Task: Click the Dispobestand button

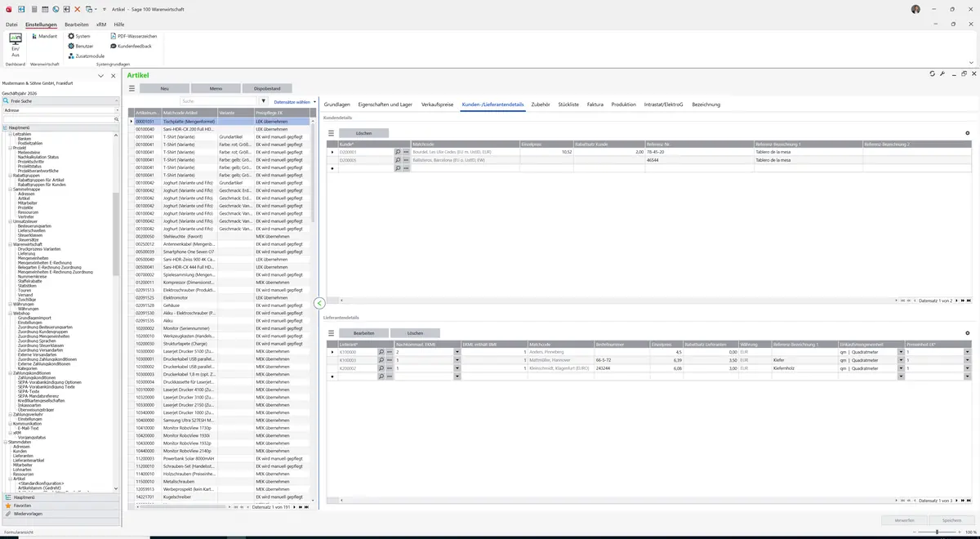Action: click(x=267, y=88)
